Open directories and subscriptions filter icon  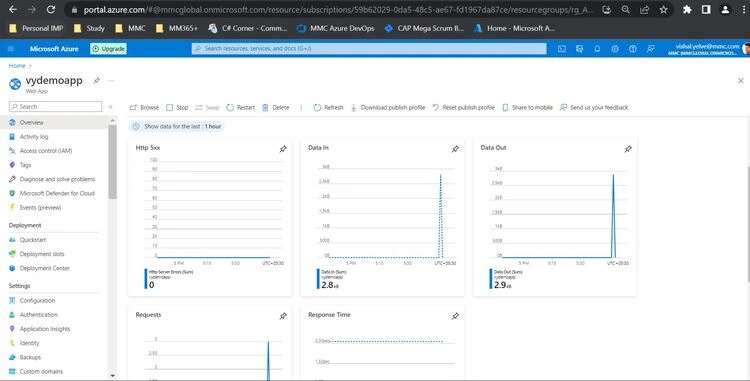click(x=580, y=49)
